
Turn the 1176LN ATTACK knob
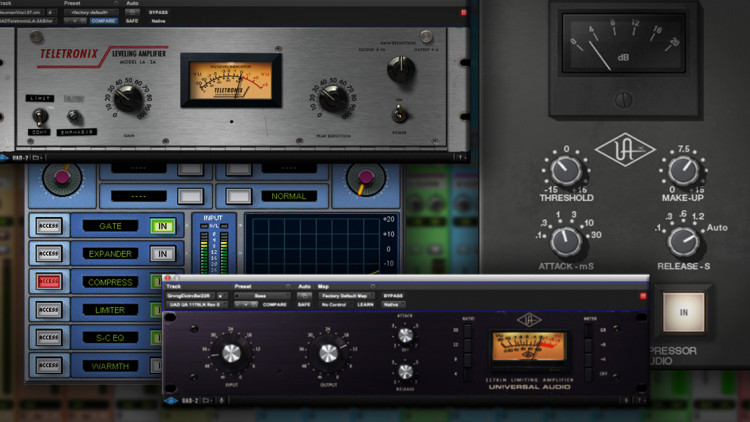click(405, 335)
